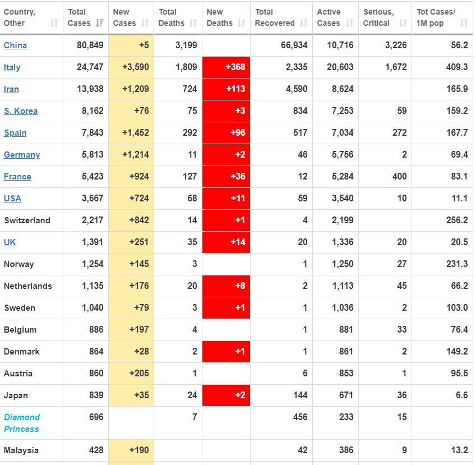The width and height of the screenshot is (476, 465).
Task: Sort Total Recovered column via arrow icon
Action: pos(303,23)
